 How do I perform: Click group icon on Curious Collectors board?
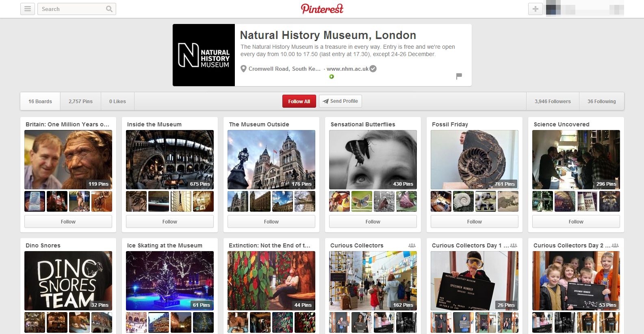(412, 245)
